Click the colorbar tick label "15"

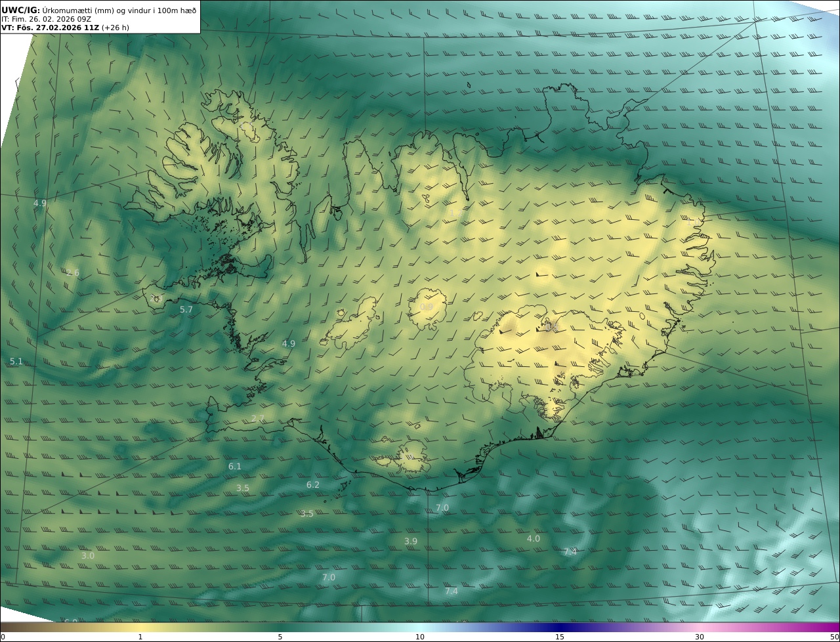(x=560, y=637)
